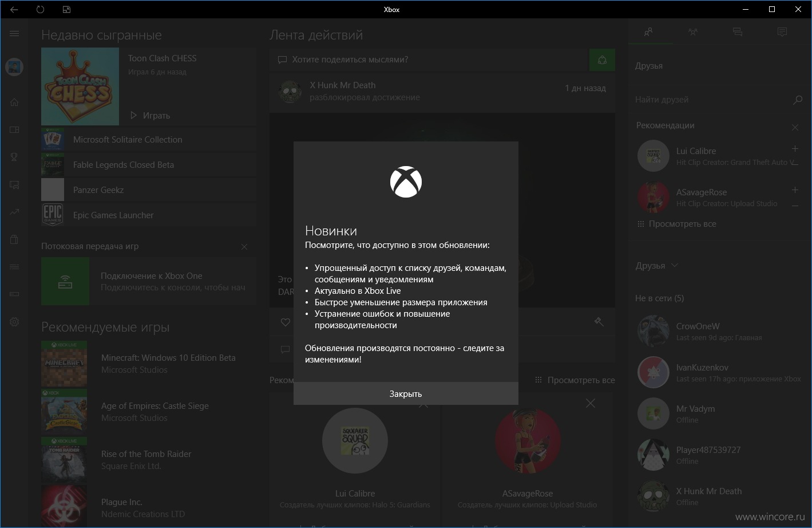Close the 'Потоковая передача игр' section
Viewport: 812px width, 528px height.
click(244, 247)
